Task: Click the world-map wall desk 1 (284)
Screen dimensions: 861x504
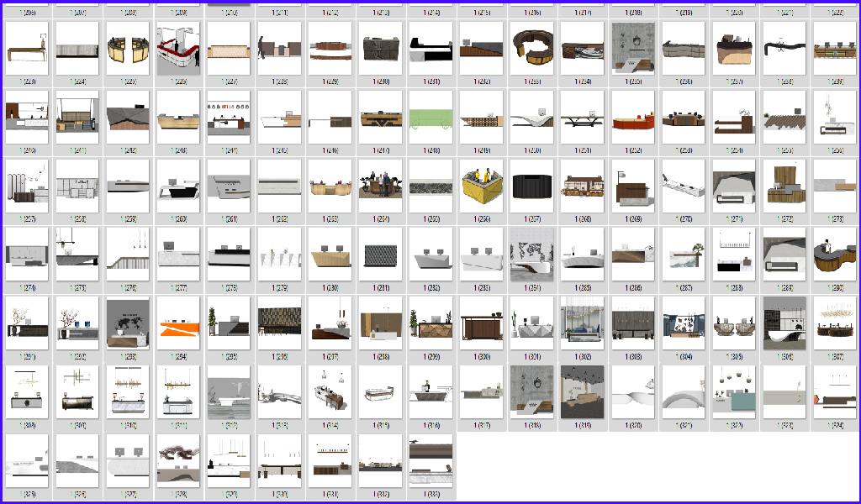Action: pos(531,255)
